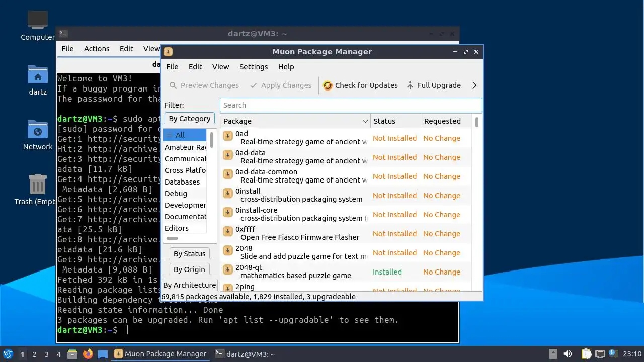
Task: Click the Check for Updates icon
Action: pyautogui.click(x=328, y=85)
